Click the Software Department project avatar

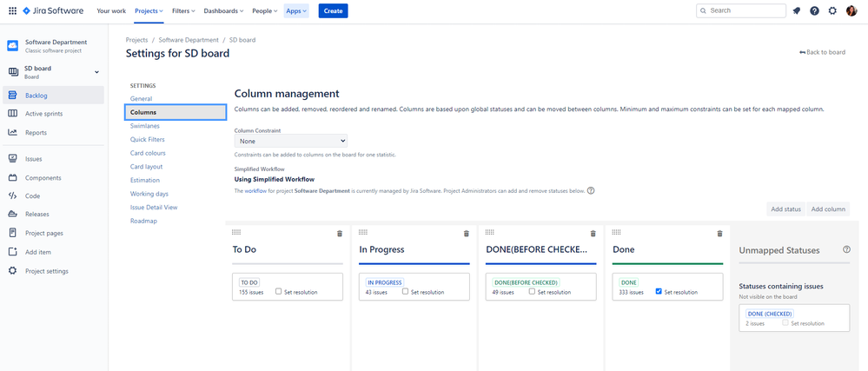click(13, 46)
